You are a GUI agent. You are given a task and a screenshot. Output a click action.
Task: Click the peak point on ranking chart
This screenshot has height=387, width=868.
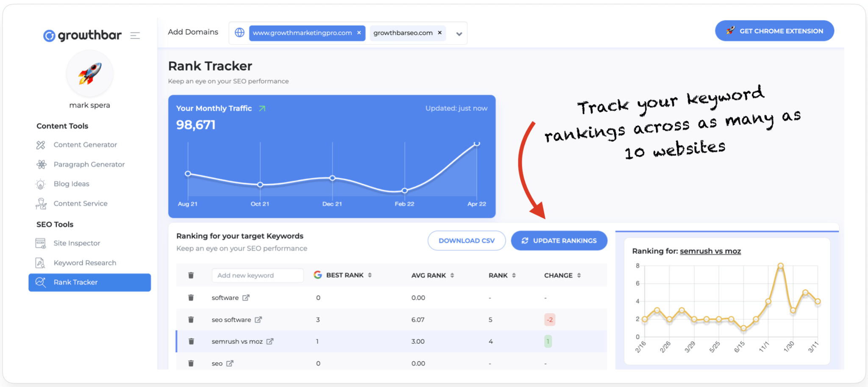tap(780, 266)
